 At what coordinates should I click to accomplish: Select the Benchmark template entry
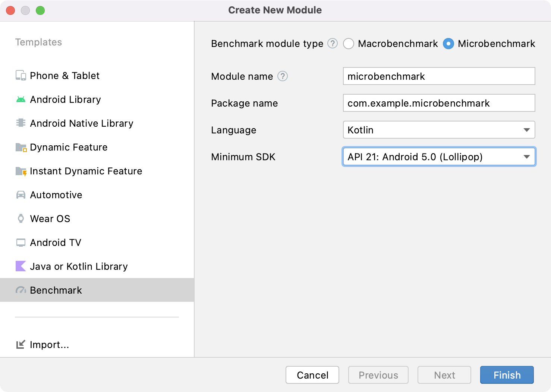pyautogui.click(x=56, y=290)
